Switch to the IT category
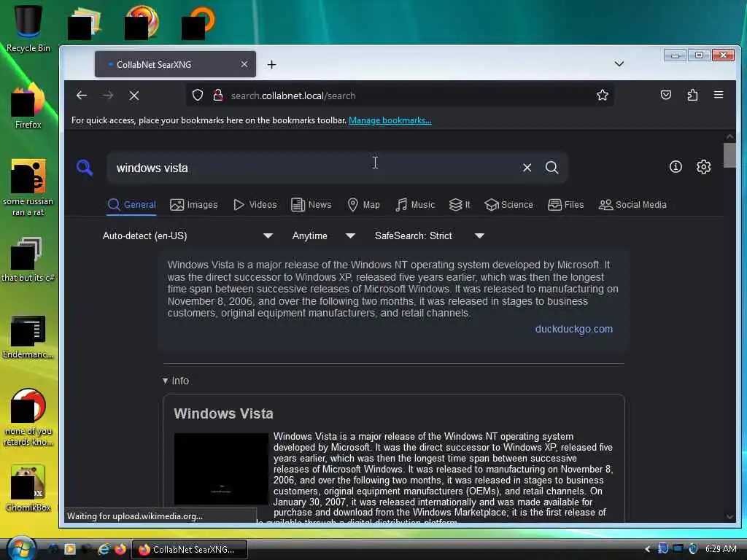 pyautogui.click(x=460, y=205)
